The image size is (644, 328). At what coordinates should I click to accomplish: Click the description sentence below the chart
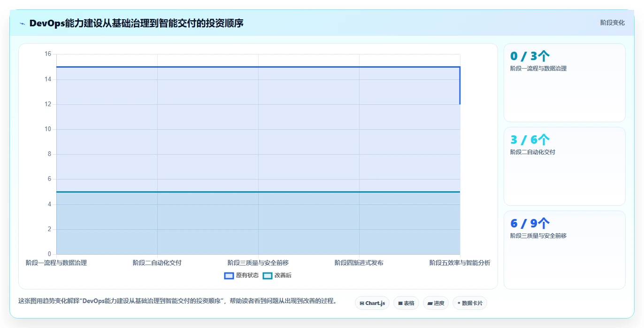coord(177,301)
